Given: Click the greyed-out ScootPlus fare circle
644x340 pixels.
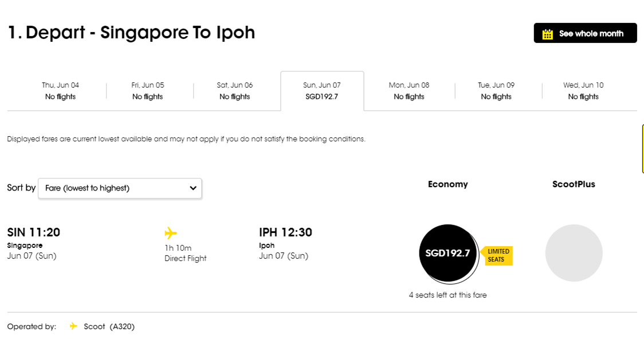Looking at the screenshot, I should click(574, 253).
